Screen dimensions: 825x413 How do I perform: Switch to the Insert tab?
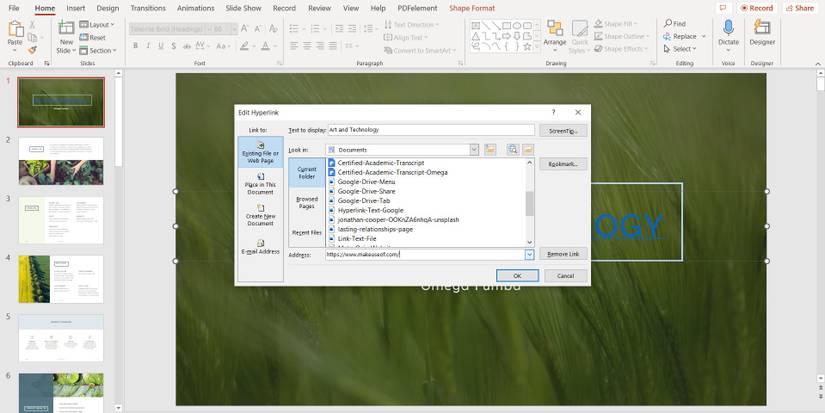click(x=76, y=8)
